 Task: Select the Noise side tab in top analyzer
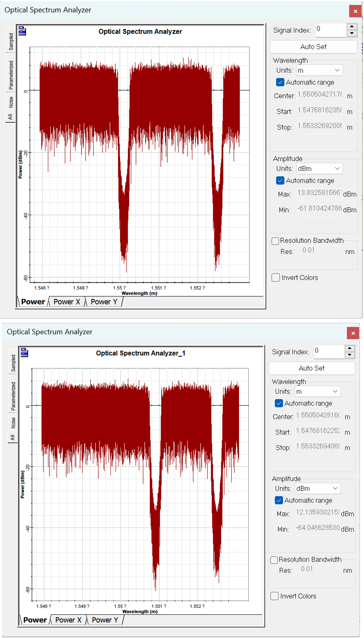11,102
